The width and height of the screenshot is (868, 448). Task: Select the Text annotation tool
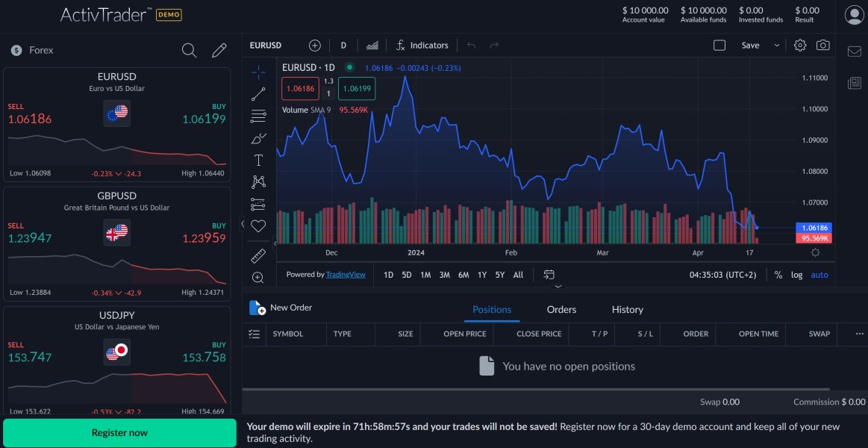click(x=258, y=160)
